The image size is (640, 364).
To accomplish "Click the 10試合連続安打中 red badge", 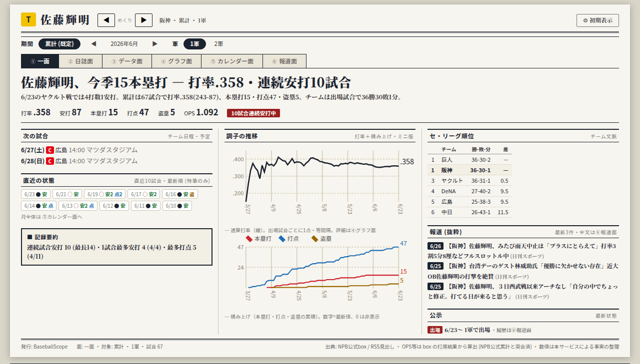I will tap(253, 113).
